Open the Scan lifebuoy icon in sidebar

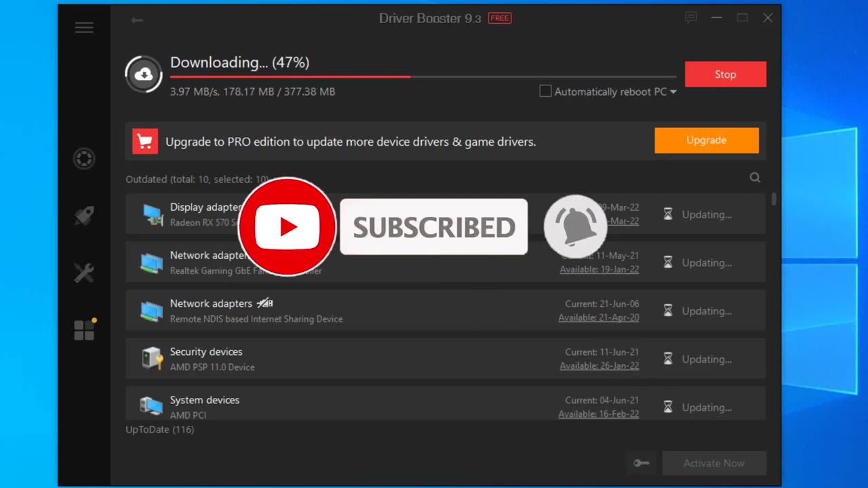(84, 159)
